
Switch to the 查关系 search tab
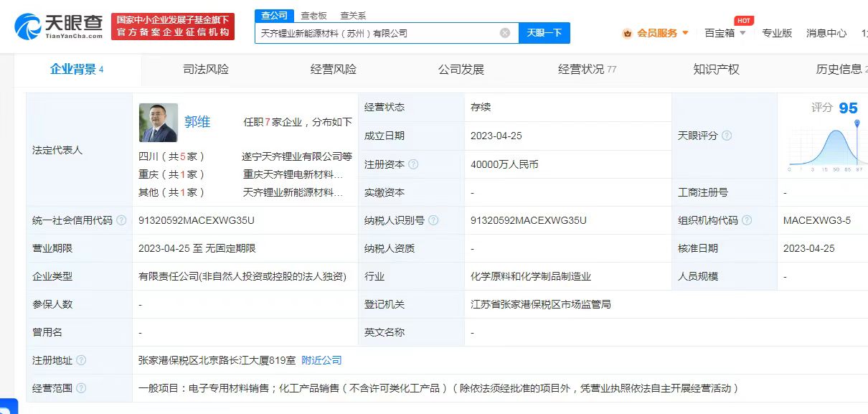(353, 15)
